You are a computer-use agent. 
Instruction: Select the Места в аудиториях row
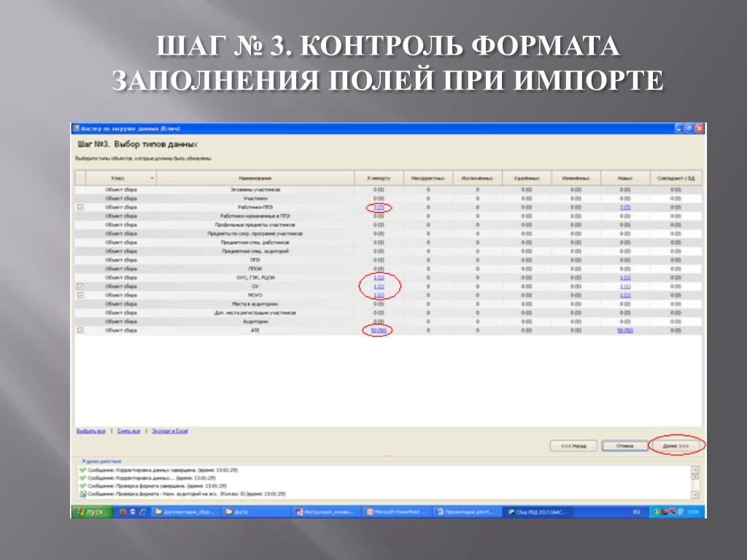tap(255, 304)
